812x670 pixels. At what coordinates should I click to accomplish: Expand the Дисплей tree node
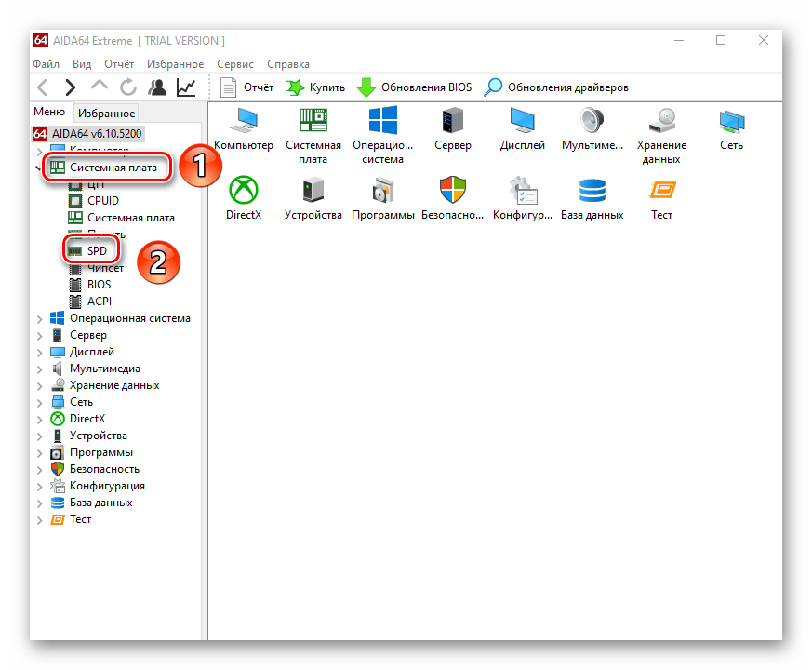click(x=39, y=353)
